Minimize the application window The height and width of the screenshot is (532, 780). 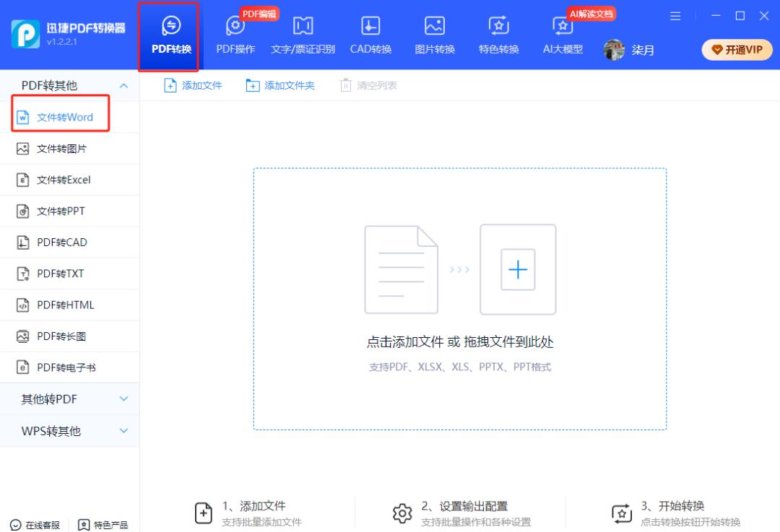716,16
